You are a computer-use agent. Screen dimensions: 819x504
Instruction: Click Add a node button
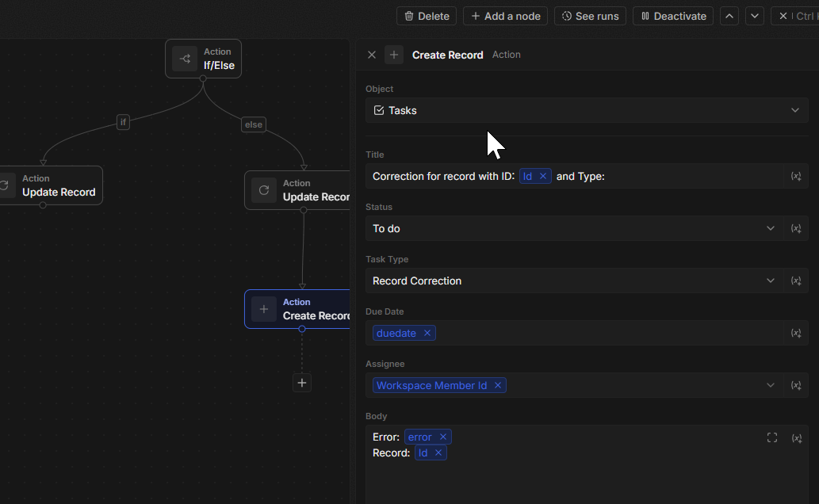[505, 16]
